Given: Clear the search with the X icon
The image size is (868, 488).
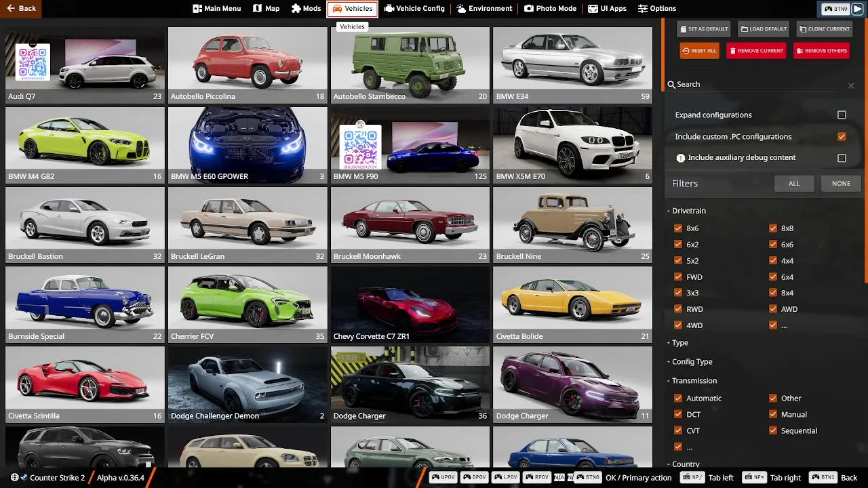Looking at the screenshot, I should point(851,85).
